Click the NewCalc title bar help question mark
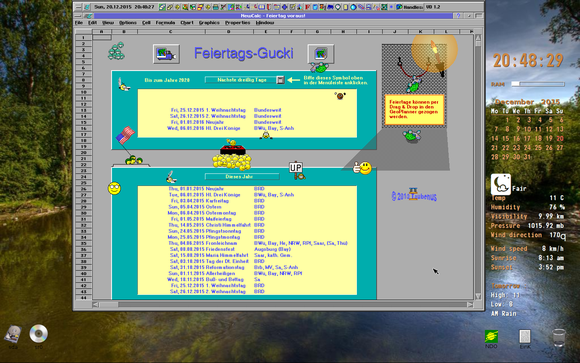The width and height of the screenshot is (580, 363). tap(458, 16)
